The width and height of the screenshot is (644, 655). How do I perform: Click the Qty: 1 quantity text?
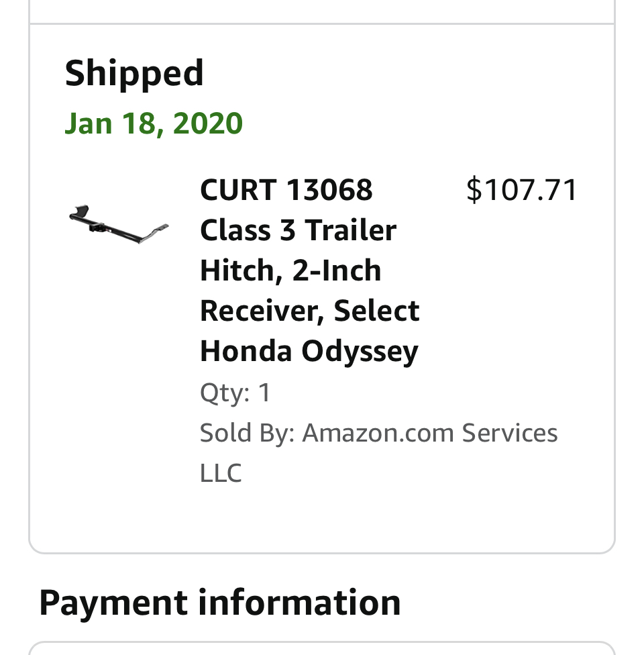pyautogui.click(x=235, y=393)
